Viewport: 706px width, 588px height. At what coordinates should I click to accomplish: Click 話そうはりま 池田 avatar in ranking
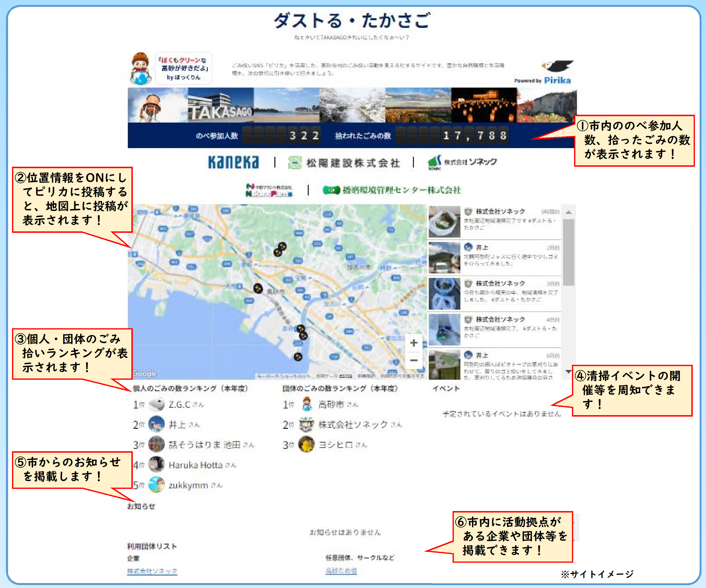(x=156, y=444)
